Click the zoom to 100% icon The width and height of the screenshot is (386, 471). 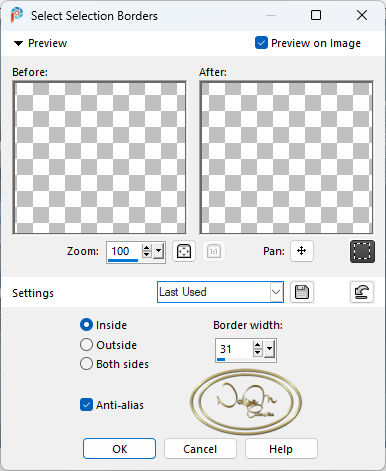tap(214, 251)
